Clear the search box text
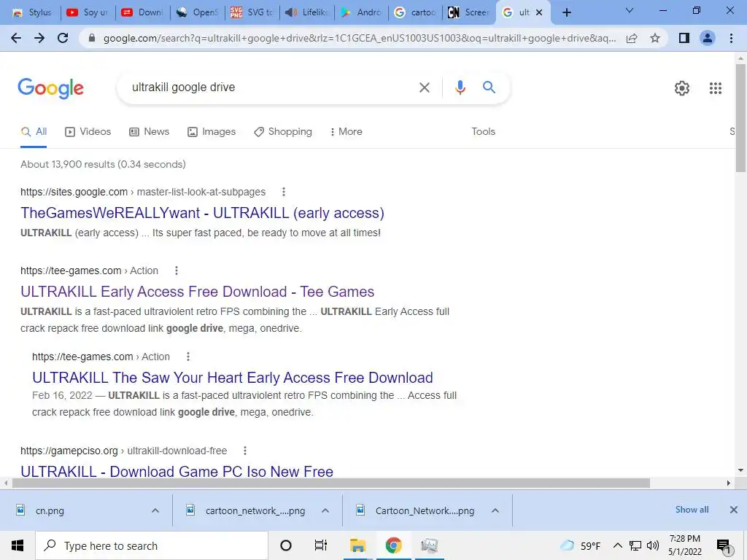The height and width of the screenshot is (560, 747). click(424, 87)
